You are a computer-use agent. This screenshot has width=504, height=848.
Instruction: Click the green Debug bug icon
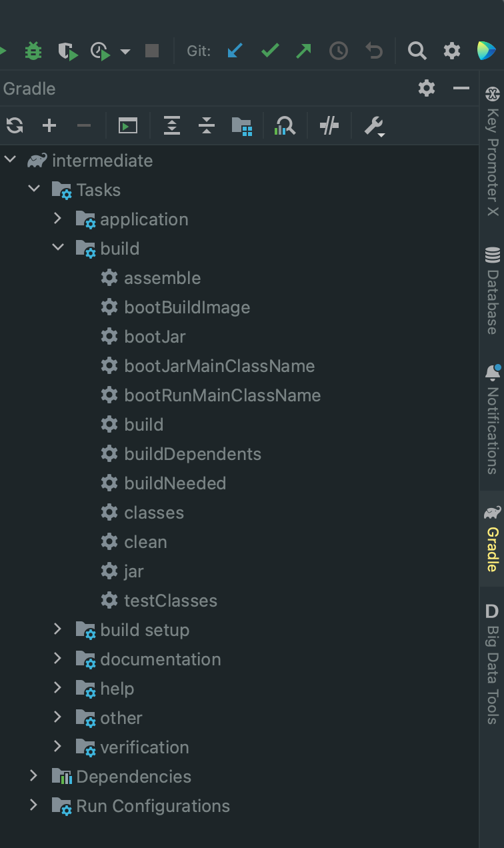click(33, 51)
